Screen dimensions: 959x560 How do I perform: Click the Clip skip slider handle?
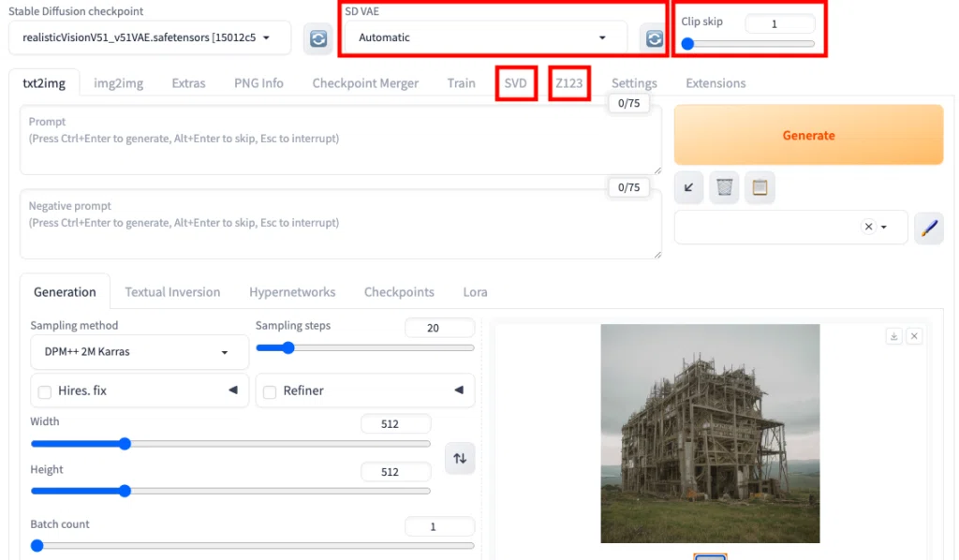pyautogui.click(x=688, y=44)
